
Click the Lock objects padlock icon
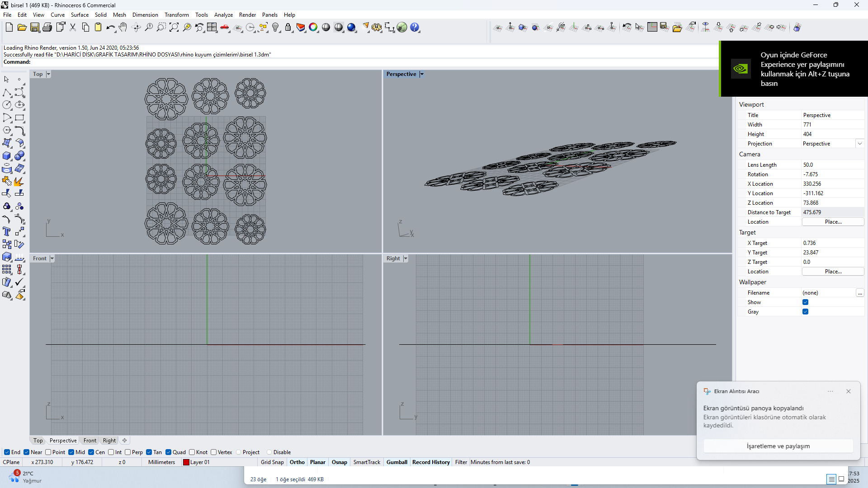tap(288, 28)
